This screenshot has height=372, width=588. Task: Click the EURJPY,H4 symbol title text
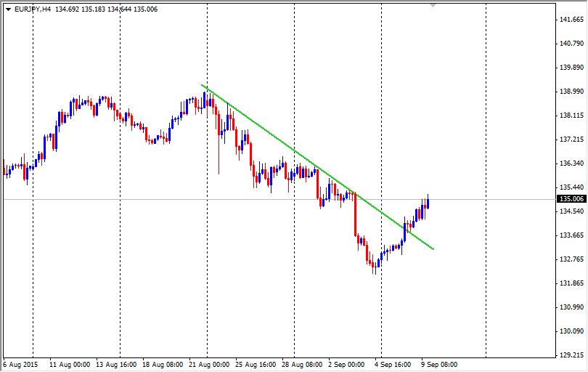[x=33, y=9]
